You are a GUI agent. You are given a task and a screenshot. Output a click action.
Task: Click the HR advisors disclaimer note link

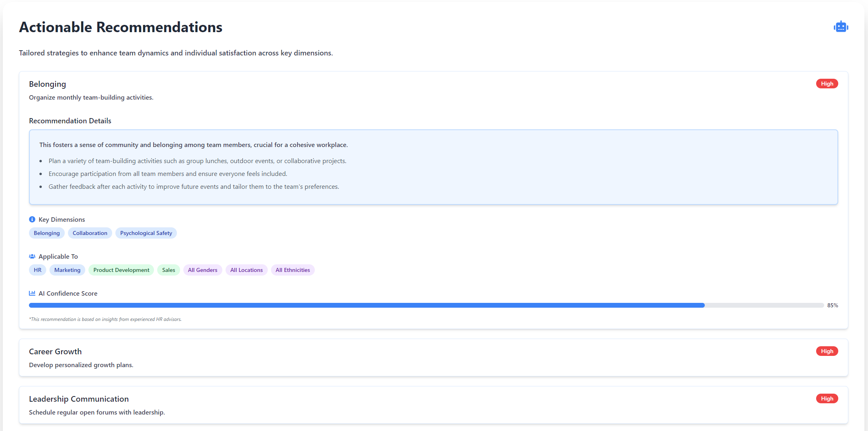[x=105, y=319]
